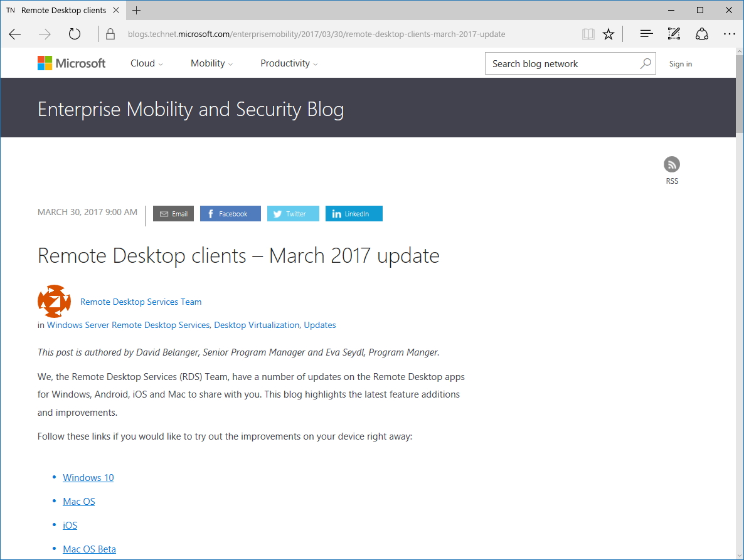
Task: Click the lock icon in address bar
Action: click(x=110, y=34)
